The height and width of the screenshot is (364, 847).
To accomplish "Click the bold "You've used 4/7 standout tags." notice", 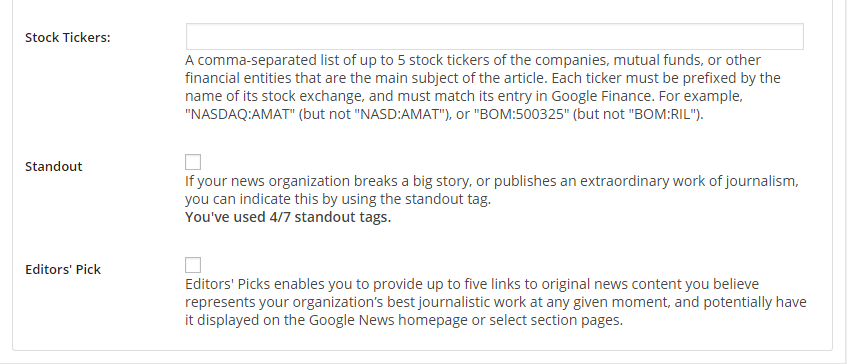I will [x=288, y=217].
